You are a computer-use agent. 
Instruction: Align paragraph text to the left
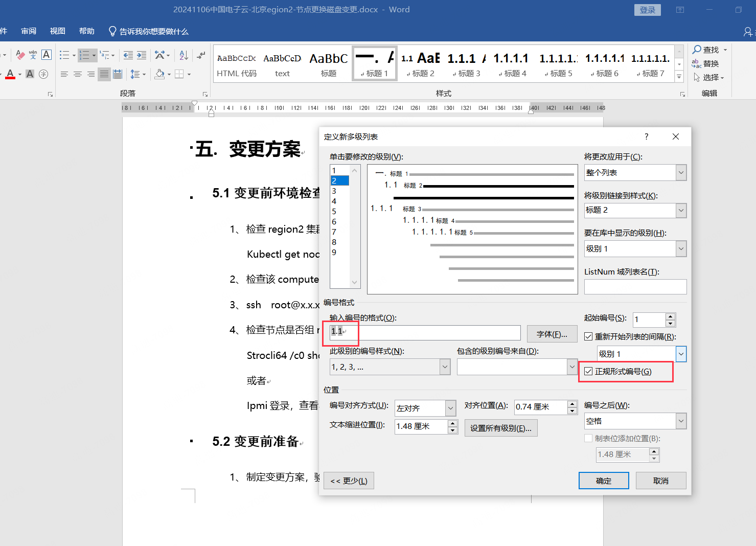pyautogui.click(x=64, y=74)
